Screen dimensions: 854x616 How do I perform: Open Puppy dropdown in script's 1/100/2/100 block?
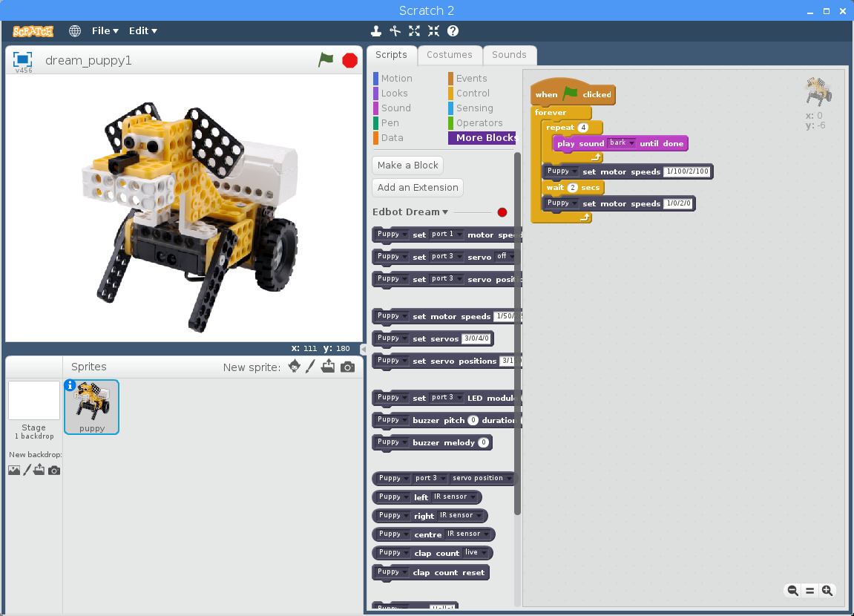(x=561, y=171)
